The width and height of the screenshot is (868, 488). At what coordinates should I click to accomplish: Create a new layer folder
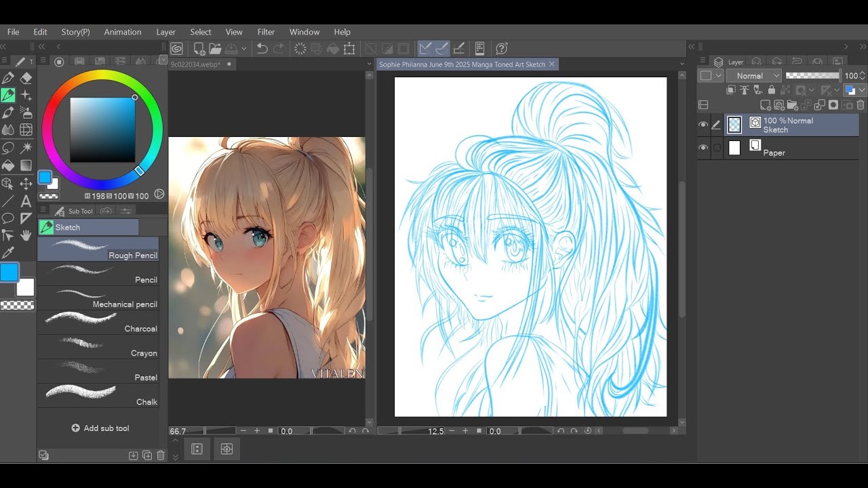click(x=793, y=105)
